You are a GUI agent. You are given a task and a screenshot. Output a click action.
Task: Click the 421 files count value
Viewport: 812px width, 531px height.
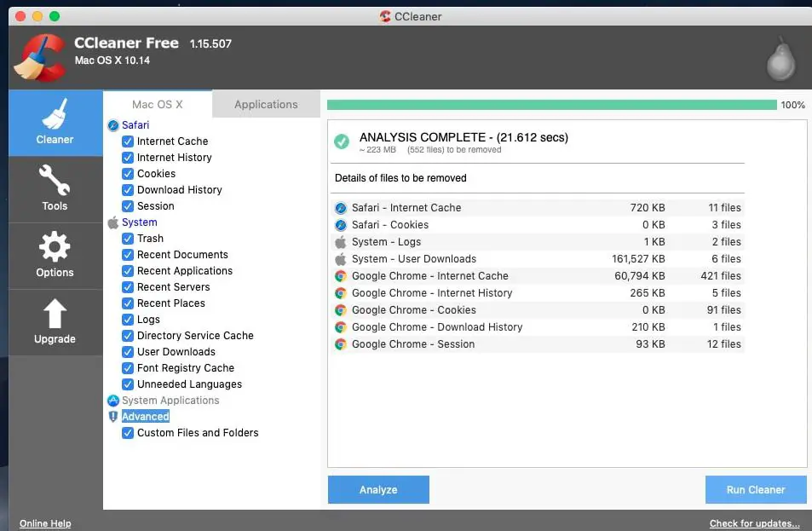point(720,276)
